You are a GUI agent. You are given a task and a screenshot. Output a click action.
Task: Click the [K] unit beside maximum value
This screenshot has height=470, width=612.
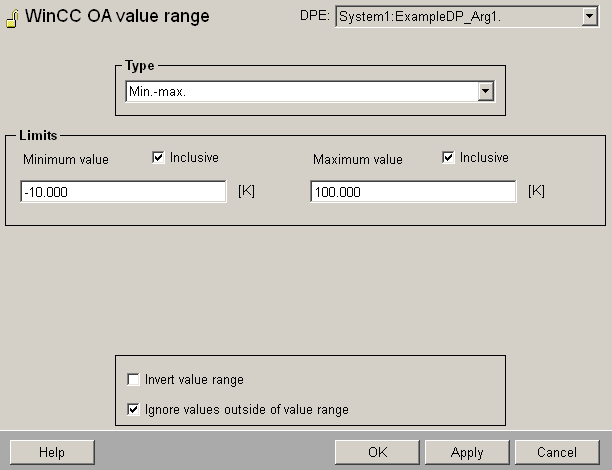[536, 191]
